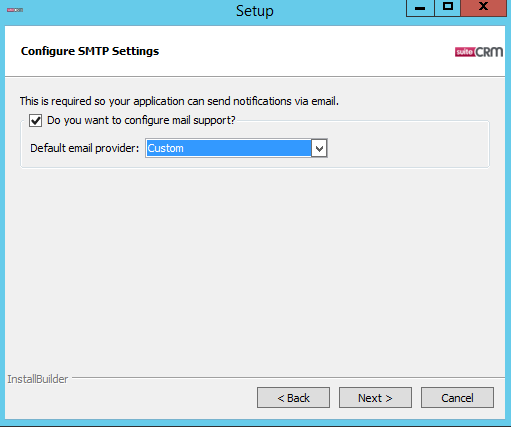
Task: Maximize the Setup window
Action: click(448, 8)
